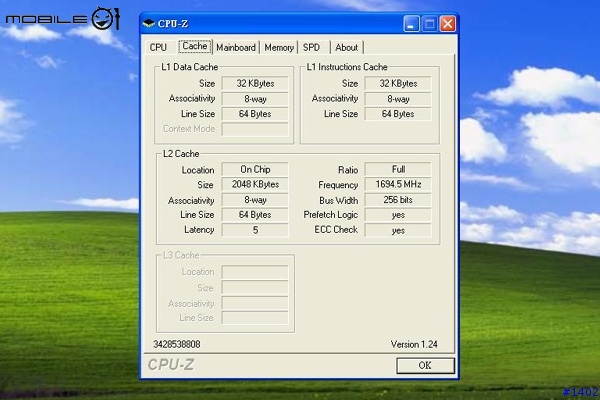Show the About tab
The width and height of the screenshot is (600, 400).
tap(346, 47)
